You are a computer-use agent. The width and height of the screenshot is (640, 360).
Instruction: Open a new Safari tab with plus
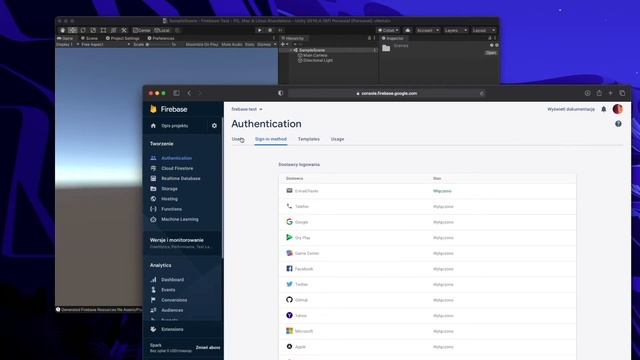tap(610, 93)
